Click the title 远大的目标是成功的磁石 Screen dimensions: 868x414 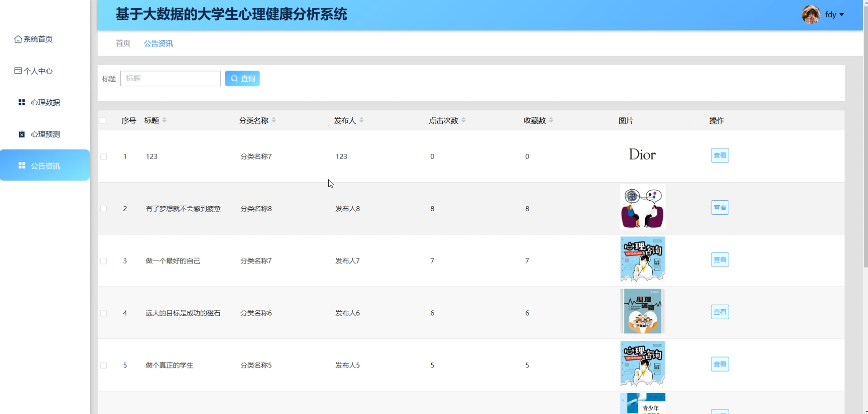coord(183,313)
